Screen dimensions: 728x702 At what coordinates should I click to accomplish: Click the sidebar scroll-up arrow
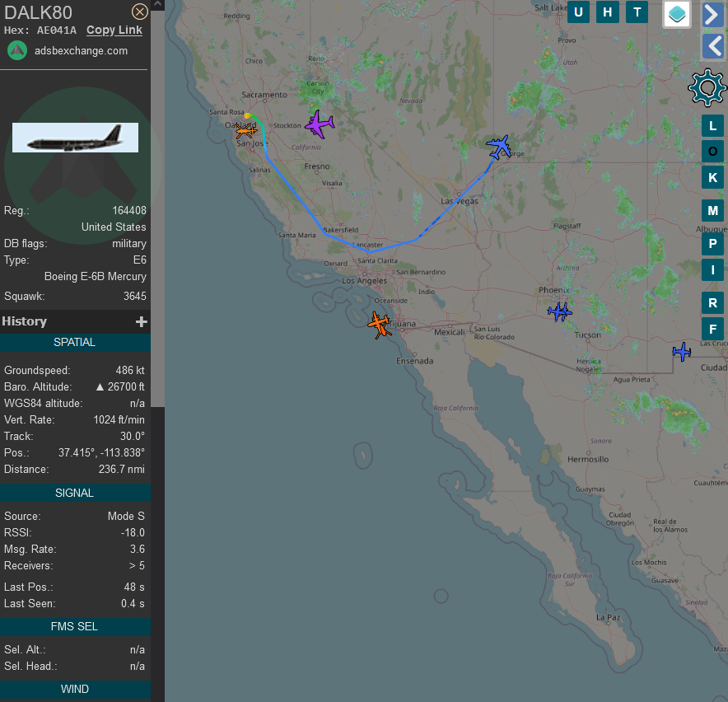pyautogui.click(x=157, y=5)
